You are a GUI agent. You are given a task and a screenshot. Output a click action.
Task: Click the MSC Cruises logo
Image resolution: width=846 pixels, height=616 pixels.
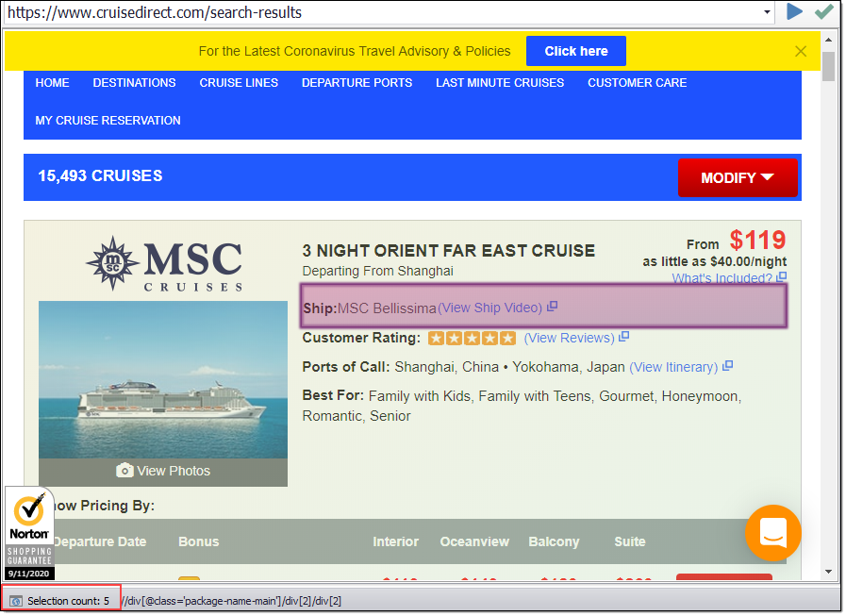click(163, 263)
